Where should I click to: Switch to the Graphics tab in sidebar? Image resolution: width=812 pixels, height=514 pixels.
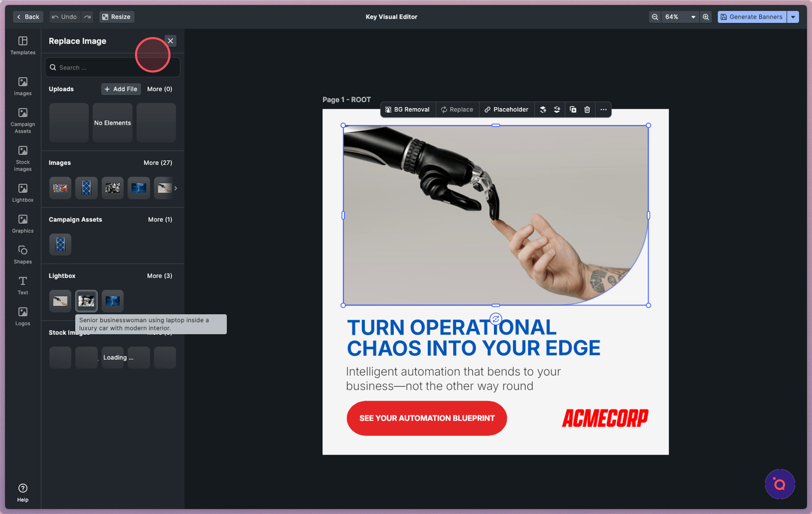23,224
